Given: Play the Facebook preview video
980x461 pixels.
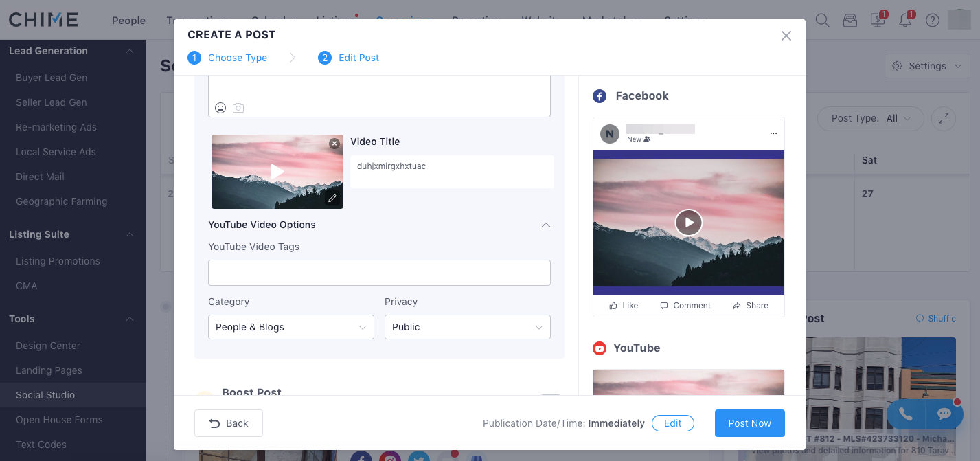Looking at the screenshot, I should coord(688,223).
